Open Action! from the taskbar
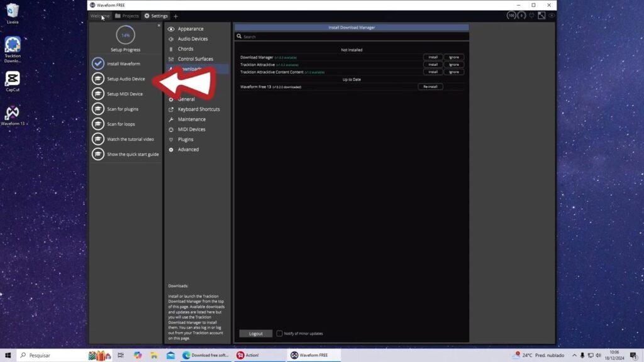The image size is (644, 362). click(260, 356)
